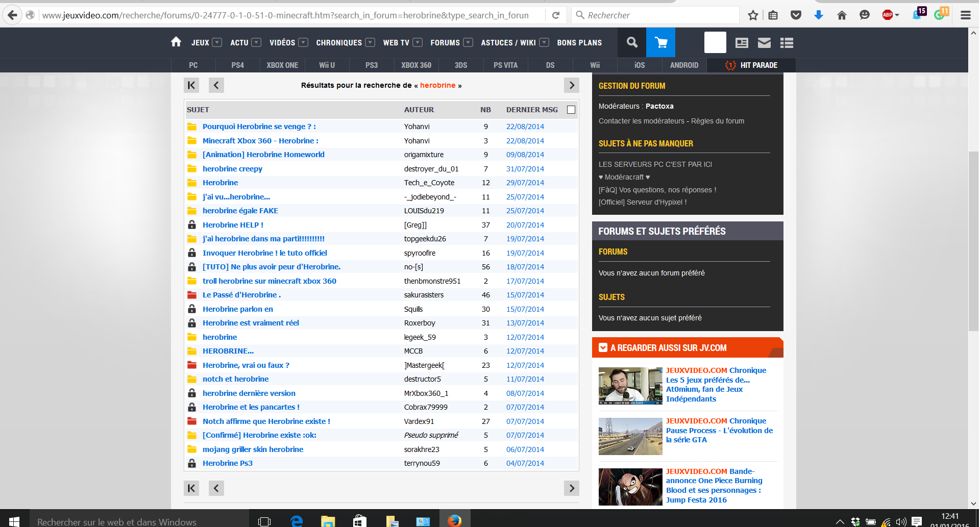Viewport: 980px width, 527px height.
Task: Open '[FàQ] Vos questions, nos réponses !' link
Action: click(x=657, y=190)
